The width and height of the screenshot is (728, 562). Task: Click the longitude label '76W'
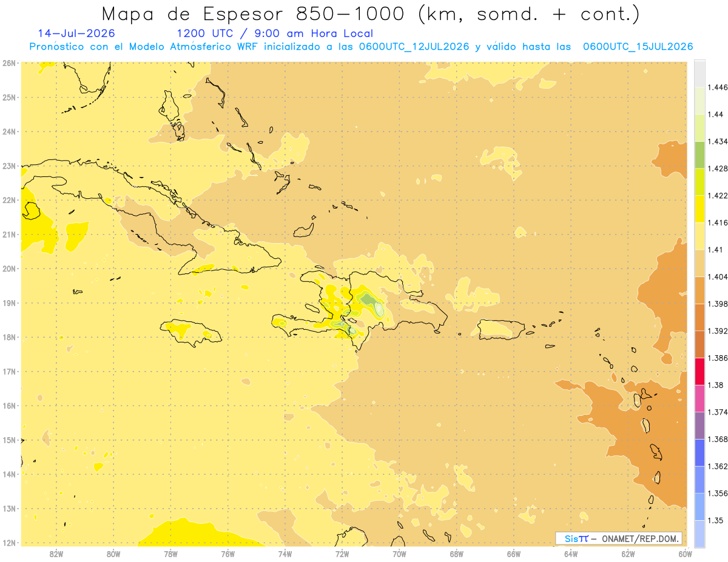(227, 554)
